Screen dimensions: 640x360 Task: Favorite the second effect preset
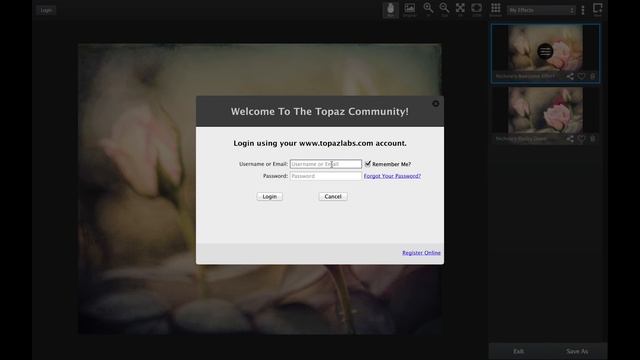coord(582,139)
